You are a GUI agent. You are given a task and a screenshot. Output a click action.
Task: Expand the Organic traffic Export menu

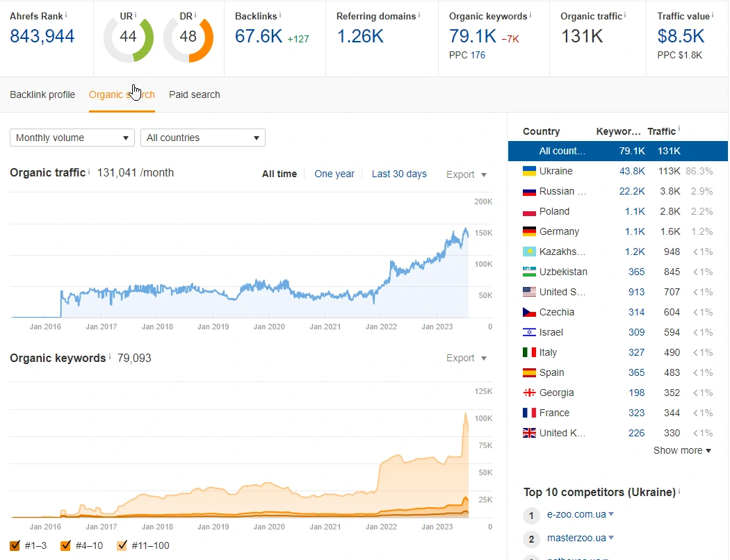[x=467, y=174]
